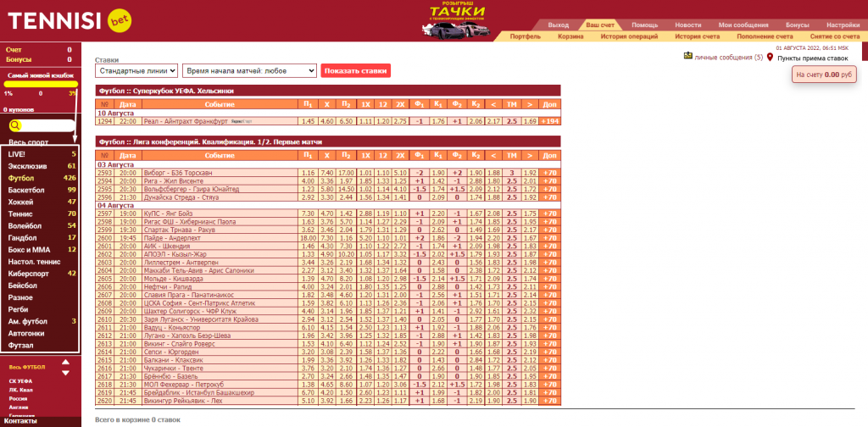Expand +194 extra markets for Реал match
Viewport: 868px width, 427px height.
pos(549,121)
